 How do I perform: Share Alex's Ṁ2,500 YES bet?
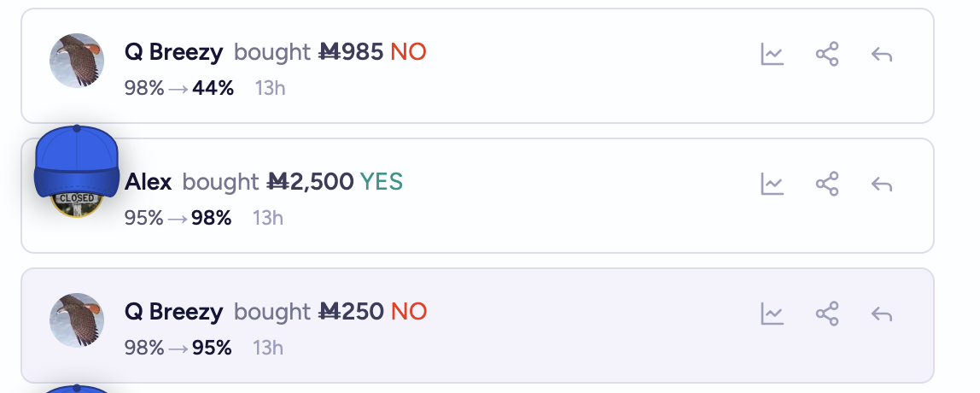click(826, 185)
